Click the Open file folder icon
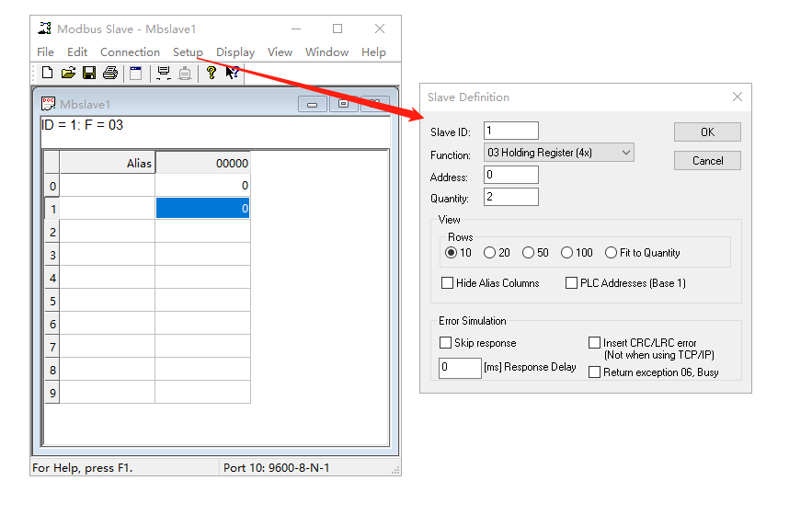 click(68, 73)
